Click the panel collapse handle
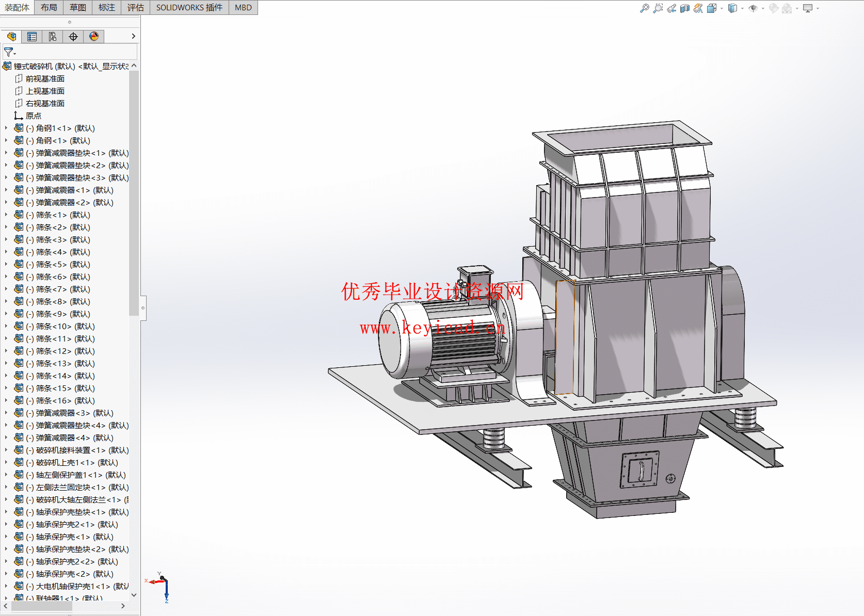 (143, 308)
